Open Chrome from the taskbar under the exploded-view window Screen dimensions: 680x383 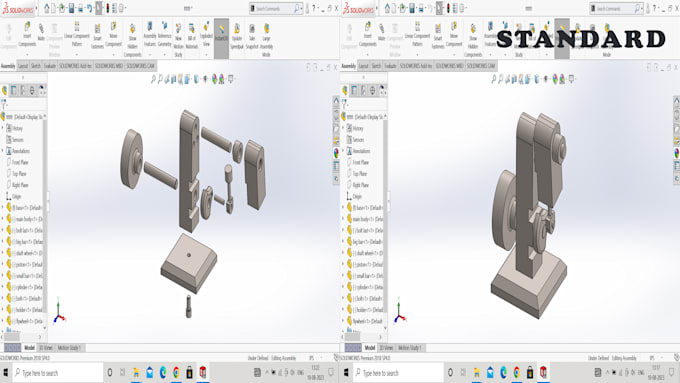point(176,373)
